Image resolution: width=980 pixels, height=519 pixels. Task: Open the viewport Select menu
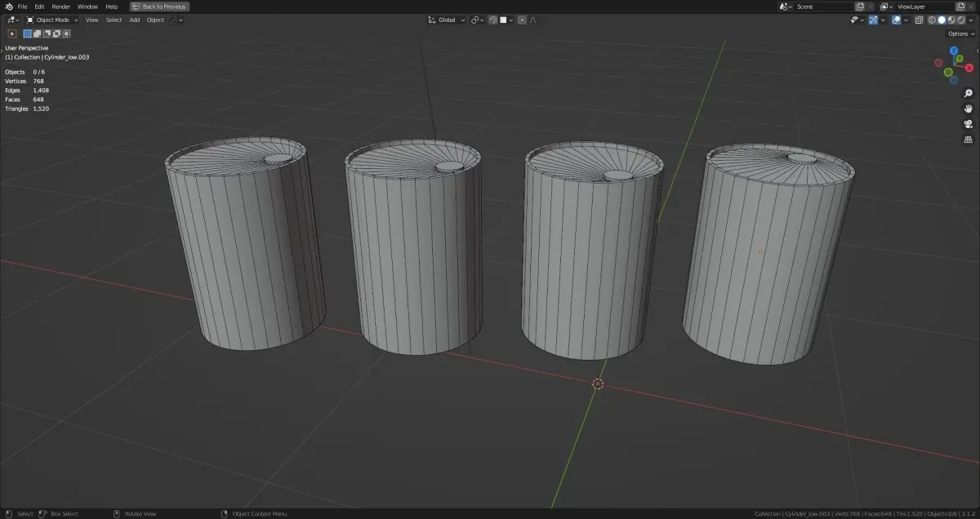pos(114,20)
